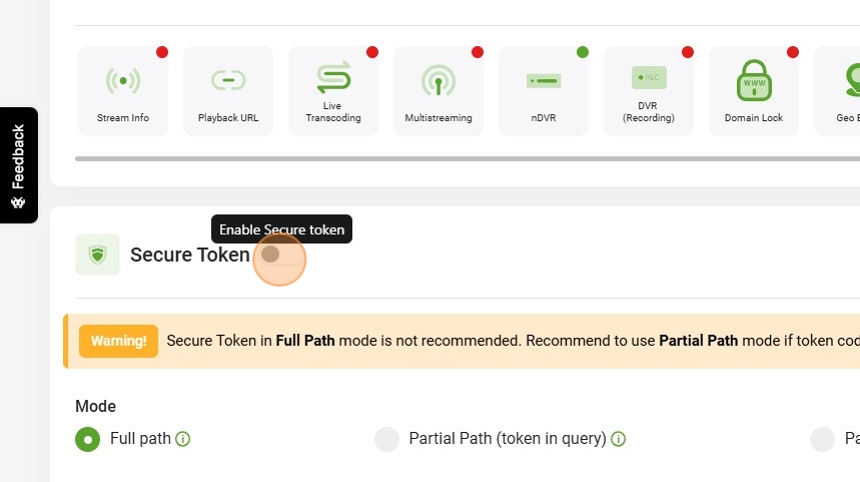Show info for Full path mode
860x482 pixels.
point(183,439)
